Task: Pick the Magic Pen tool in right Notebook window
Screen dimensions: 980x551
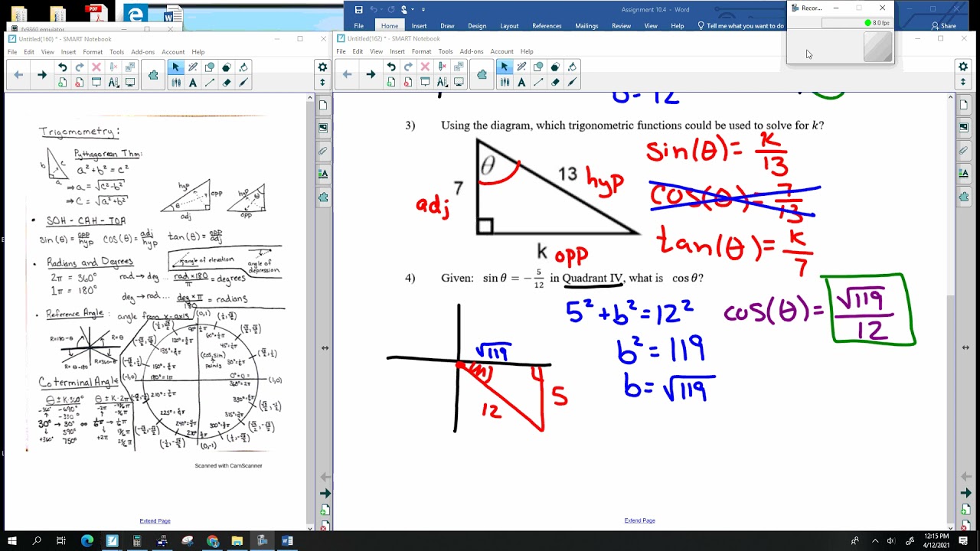Action: [x=521, y=67]
